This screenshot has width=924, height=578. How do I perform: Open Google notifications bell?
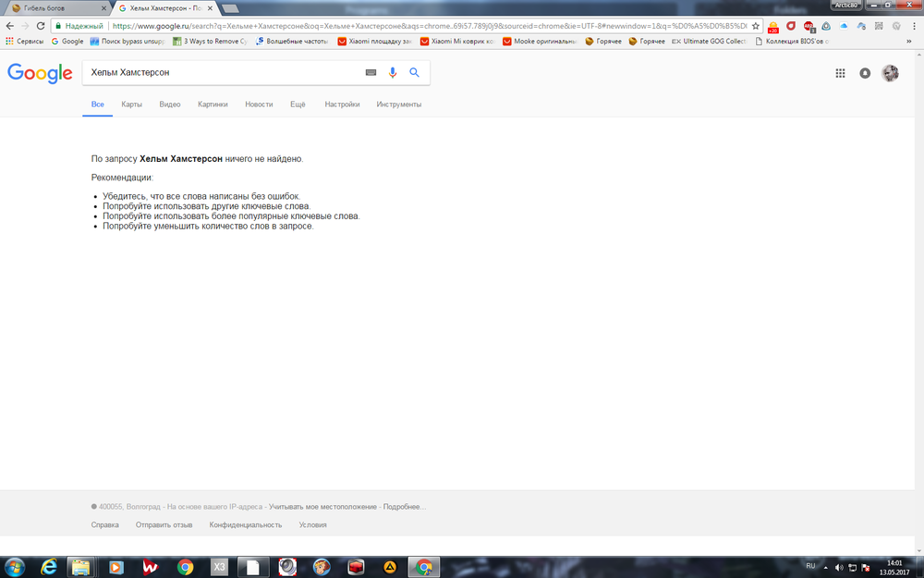pos(865,73)
